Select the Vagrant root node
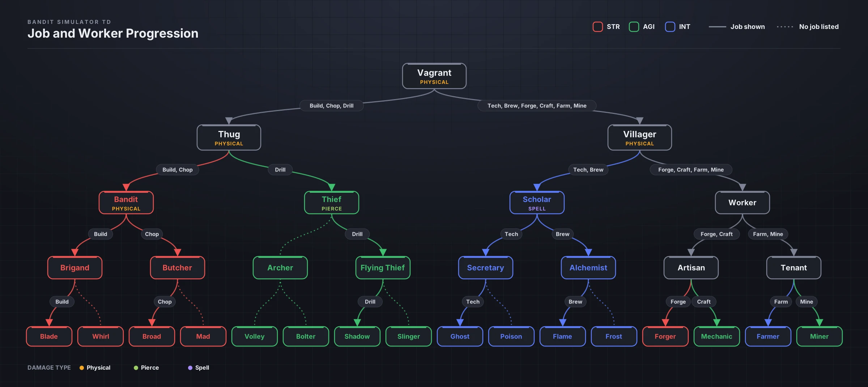The width and height of the screenshot is (868, 387). (434, 76)
